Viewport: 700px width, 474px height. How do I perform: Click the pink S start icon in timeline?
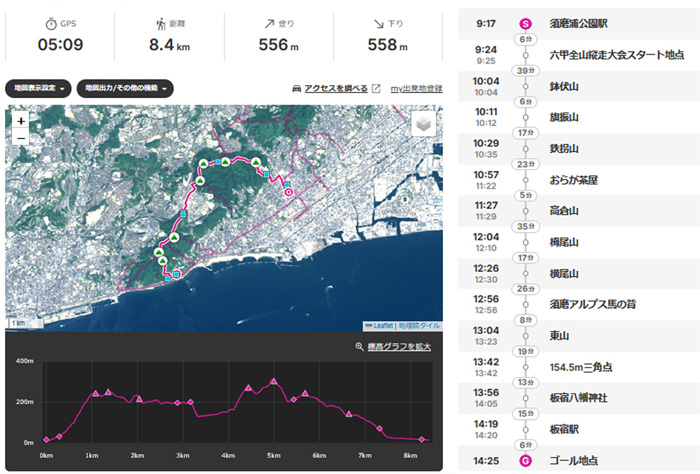[525, 23]
